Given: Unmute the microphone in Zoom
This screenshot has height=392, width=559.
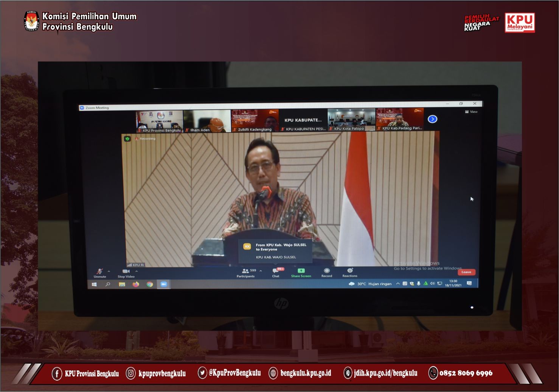Looking at the screenshot, I should click(100, 272).
